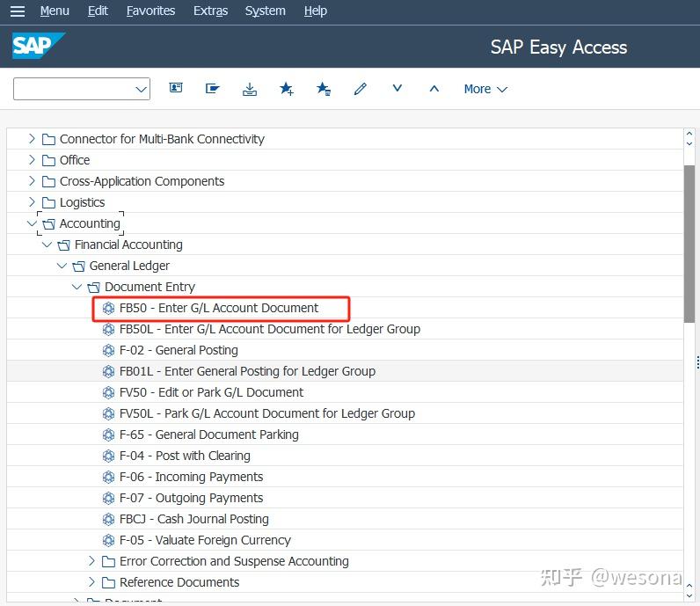Click the three-dot side panel handle
This screenshot has height=606, width=700.
point(697,362)
